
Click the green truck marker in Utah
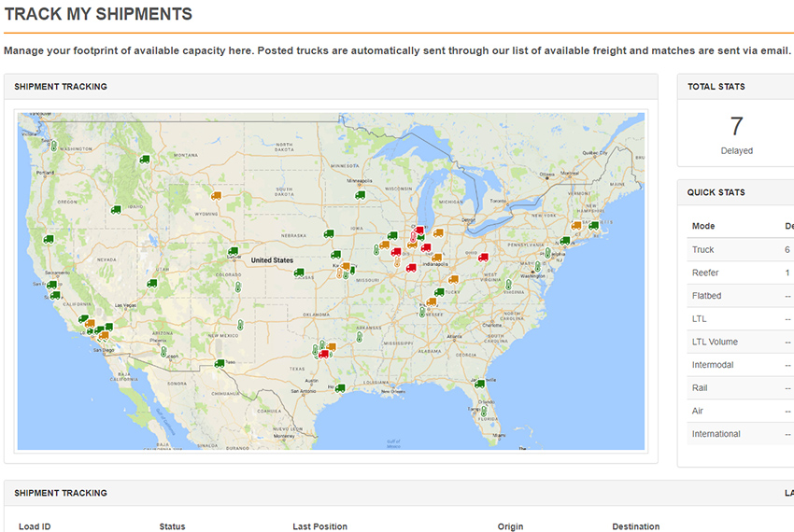click(152, 284)
